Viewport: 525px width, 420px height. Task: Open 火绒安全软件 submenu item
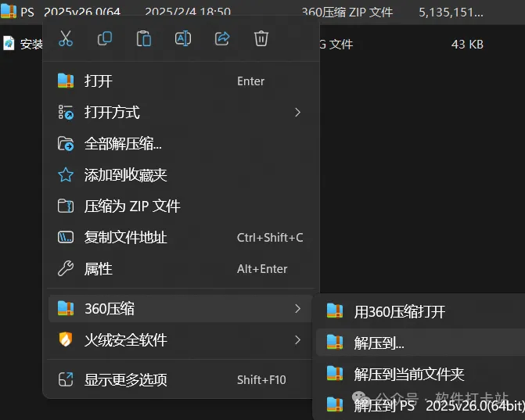point(181,340)
